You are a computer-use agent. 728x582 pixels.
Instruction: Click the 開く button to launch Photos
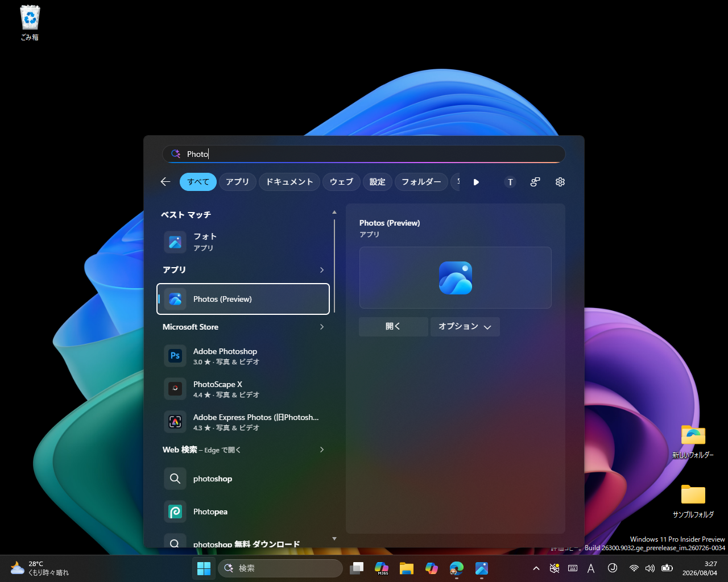(x=394, y=327)
